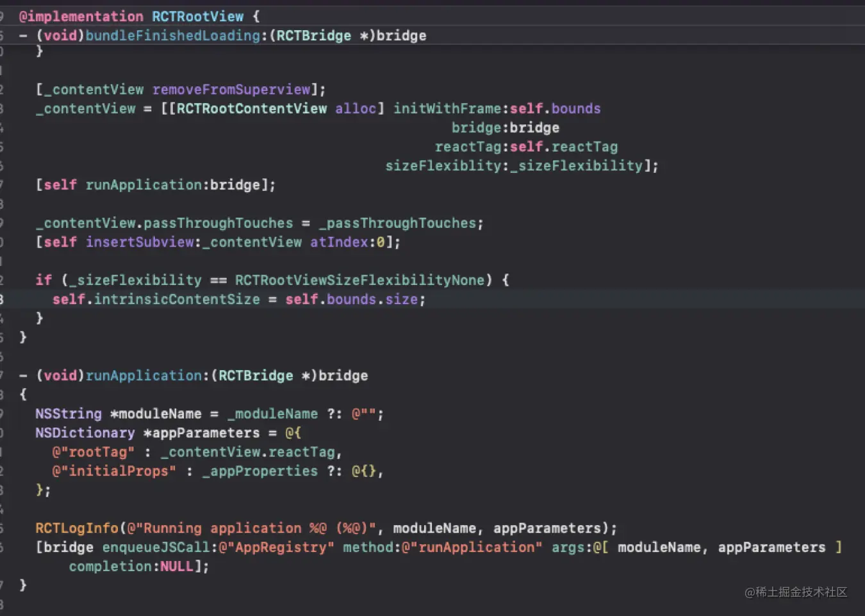The width and height of the screenshot is (865, 616).
Task: Click the @"rootTag" string key
Action: (94, 452)
